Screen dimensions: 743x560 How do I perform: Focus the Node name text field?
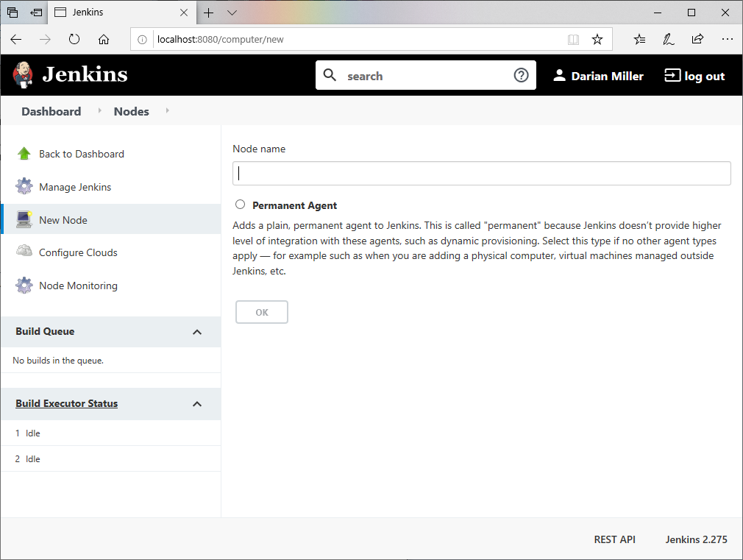pos(481,174)
